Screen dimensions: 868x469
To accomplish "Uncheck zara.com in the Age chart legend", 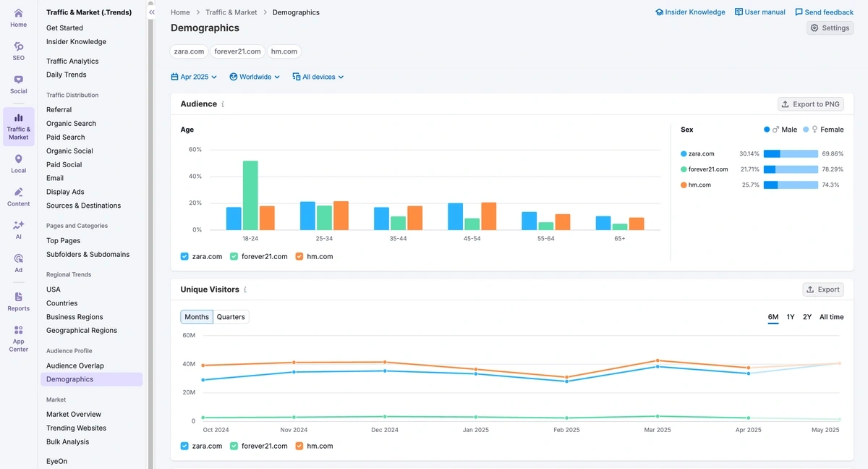I will [184, 256].
